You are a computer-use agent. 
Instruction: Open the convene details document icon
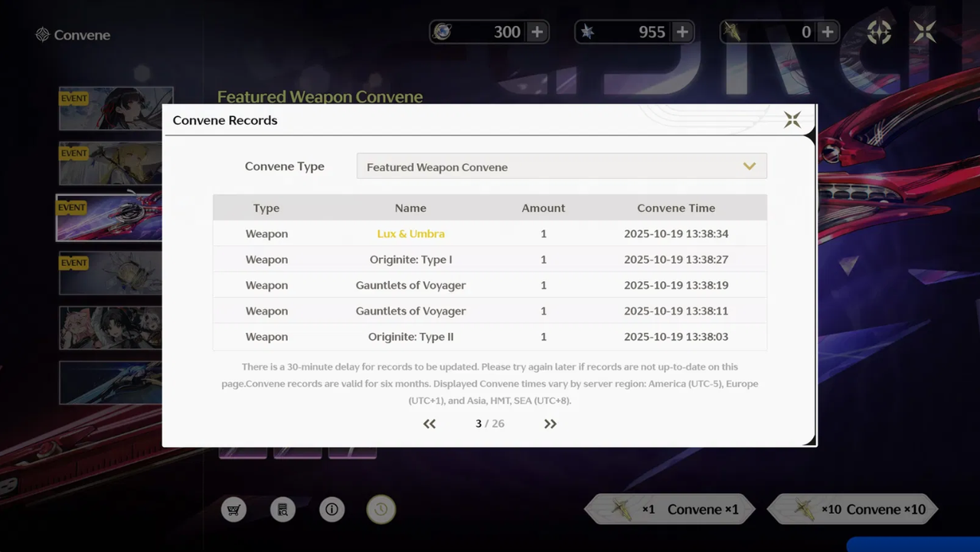click(x=283, y=510)
